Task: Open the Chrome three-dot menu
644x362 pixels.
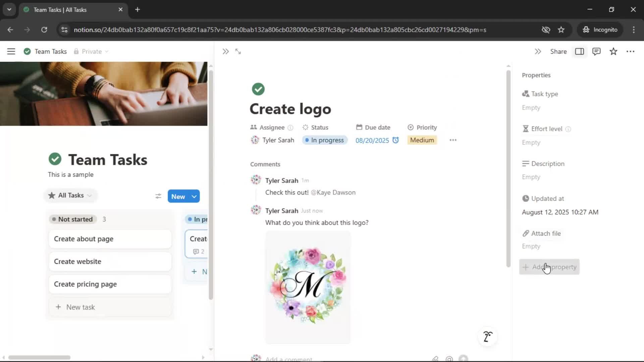Action: [634, 29]
